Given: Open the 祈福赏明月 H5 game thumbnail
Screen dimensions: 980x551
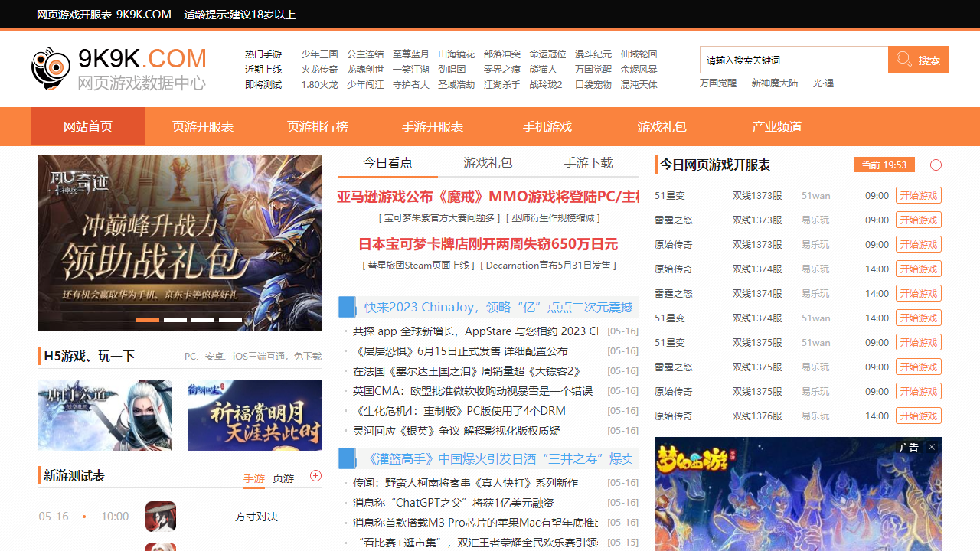Looking at the screenshot, I should coord(254,416).
